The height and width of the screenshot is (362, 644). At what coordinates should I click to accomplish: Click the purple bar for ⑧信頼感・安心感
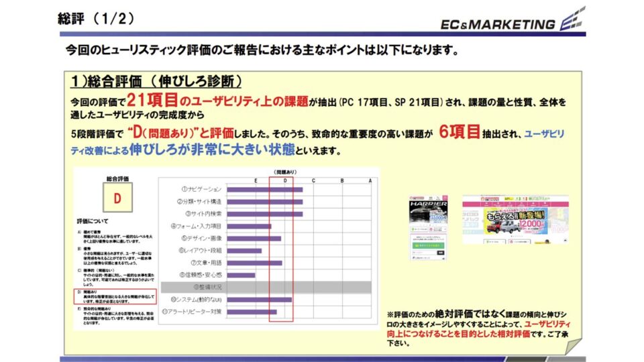tap(241, 275)
